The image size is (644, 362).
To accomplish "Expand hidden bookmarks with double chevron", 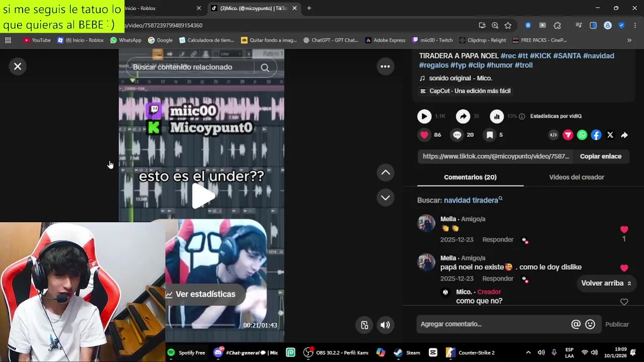I will pyautogui.click(x=629, y=40).
